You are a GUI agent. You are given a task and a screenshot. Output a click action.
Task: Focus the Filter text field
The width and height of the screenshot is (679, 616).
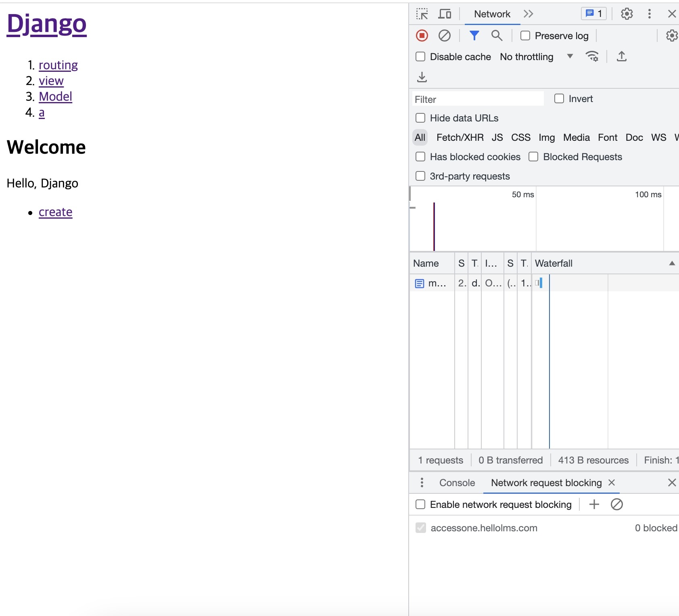tap(478, 99)
